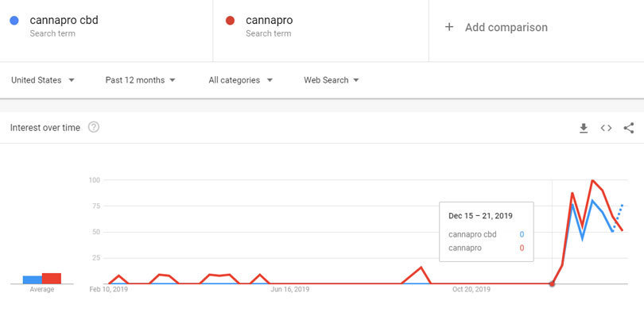The image size is (644, 324).
Task: Open help for Interest over time
Action: pos(94,128)
